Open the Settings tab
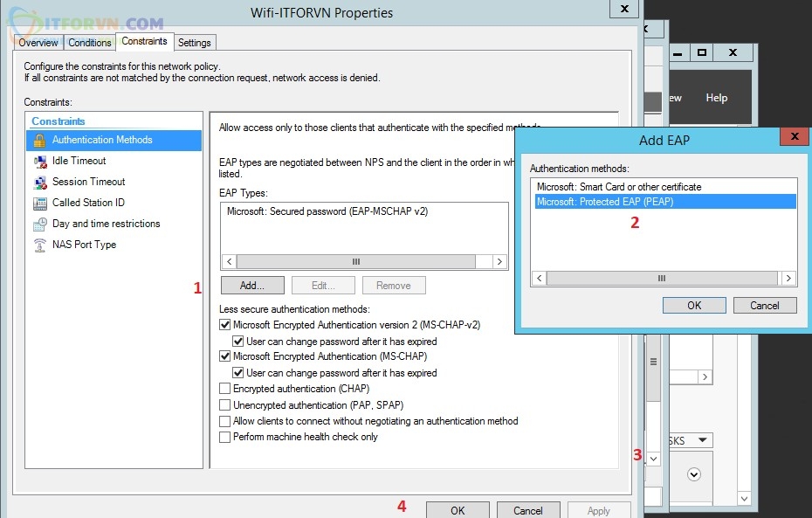Screen dimensions: 812x518 click(x=194, y=42)
